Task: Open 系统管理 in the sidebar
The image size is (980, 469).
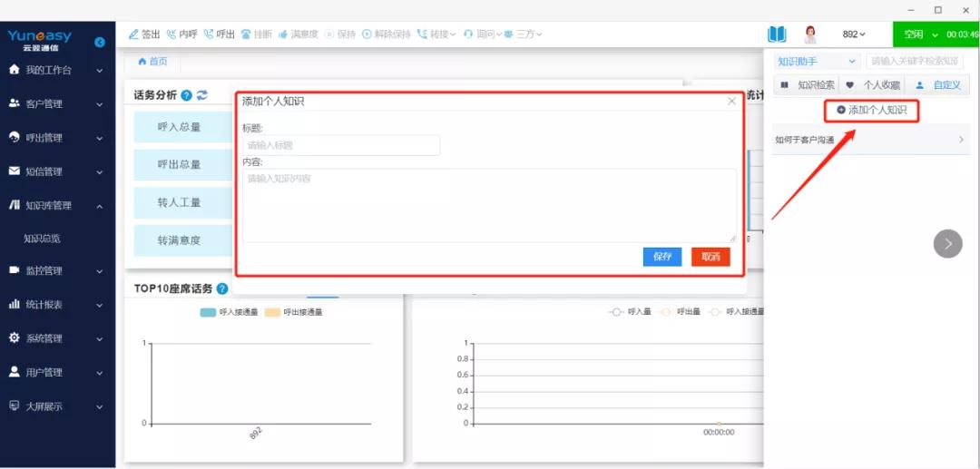Action: pyautogui.click(x=57, y=338)
